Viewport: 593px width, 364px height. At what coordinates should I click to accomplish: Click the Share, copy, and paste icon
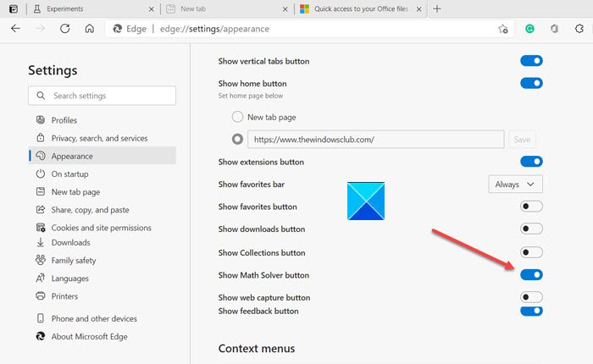41,209
